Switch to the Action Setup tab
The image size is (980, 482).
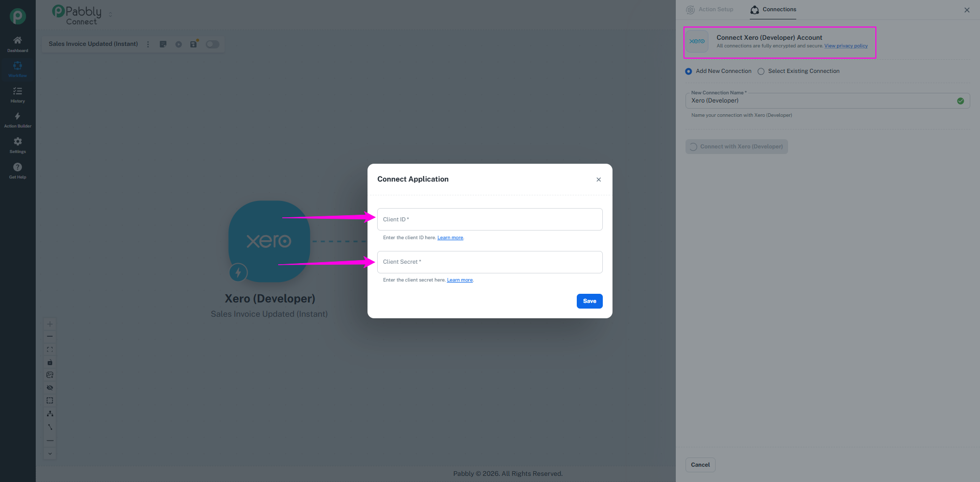pos(709,10)
